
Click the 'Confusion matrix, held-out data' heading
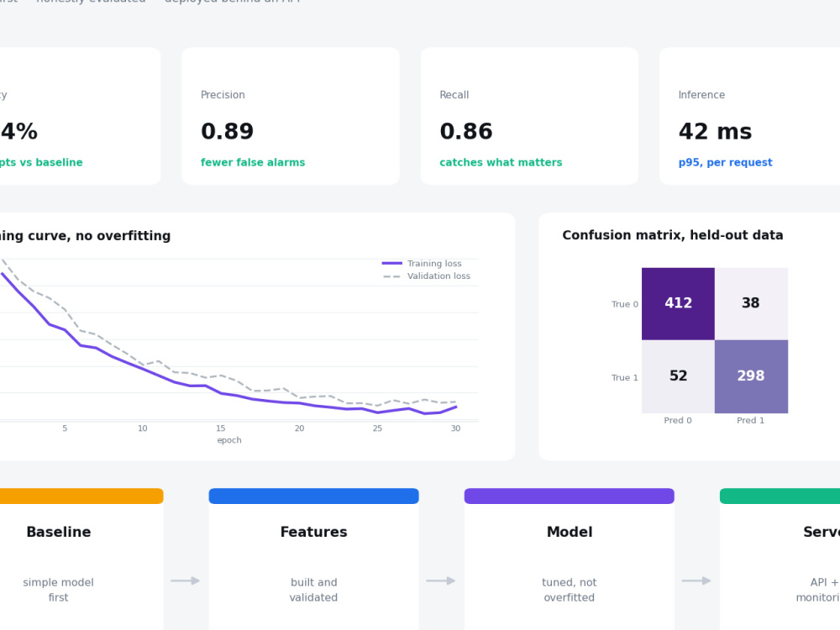(x=672, y=235)
